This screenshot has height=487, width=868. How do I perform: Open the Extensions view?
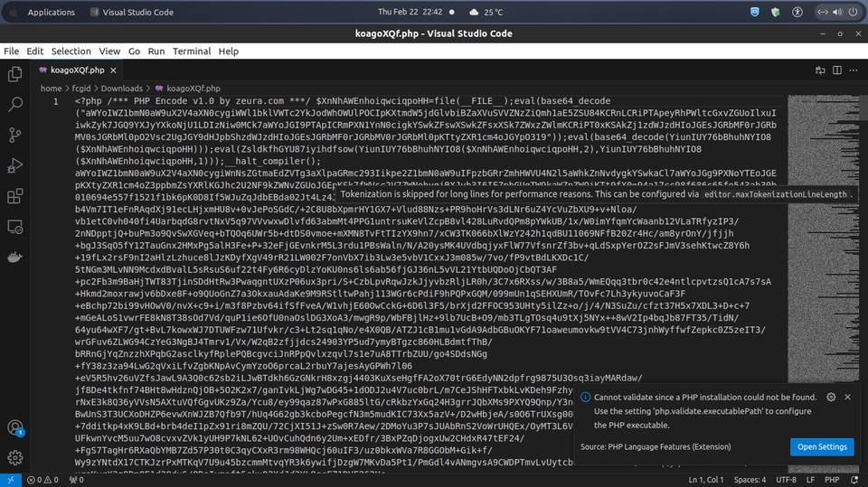(x=15, y=196)
